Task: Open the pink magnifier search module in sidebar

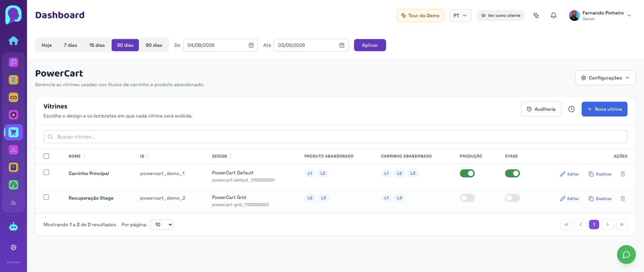Action: coord(13,62)
